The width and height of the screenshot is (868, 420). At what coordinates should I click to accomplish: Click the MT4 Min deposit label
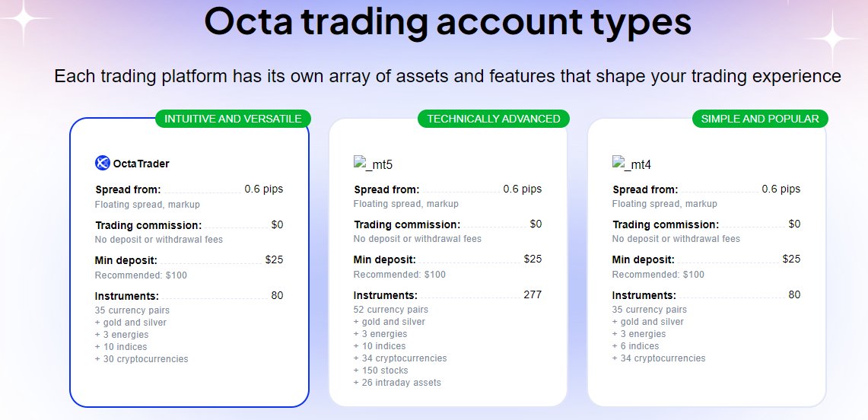tap(644, 260)
